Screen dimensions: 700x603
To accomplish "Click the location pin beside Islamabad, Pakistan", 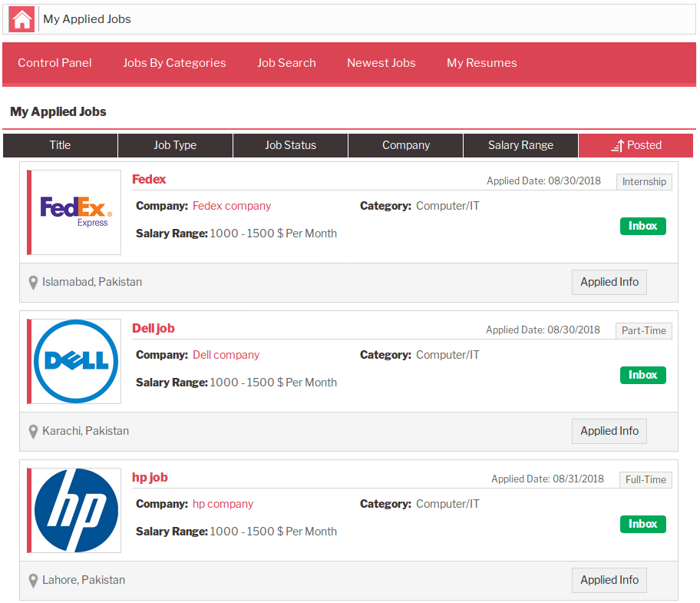I will pos(33,283).
